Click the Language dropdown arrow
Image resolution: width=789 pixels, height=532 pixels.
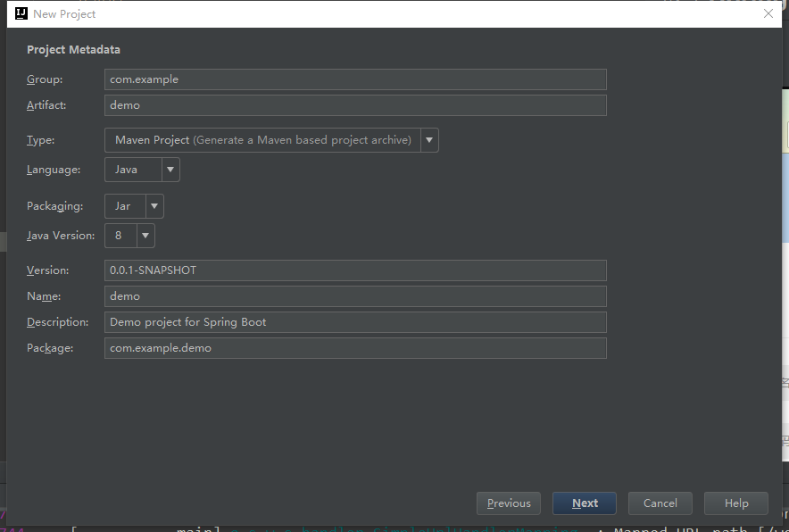click(x=170, y=170)
